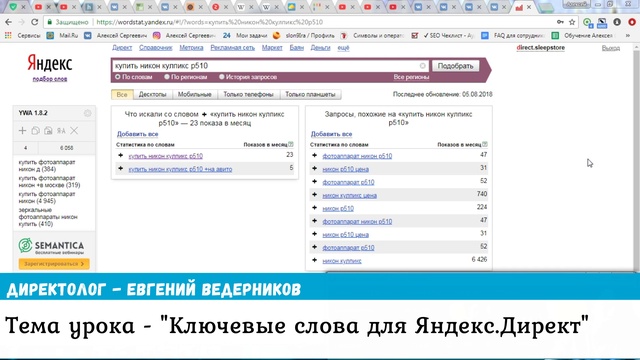Open the 'никон кулпикс цена' query link
640x360 pixels.
[350, 196]
